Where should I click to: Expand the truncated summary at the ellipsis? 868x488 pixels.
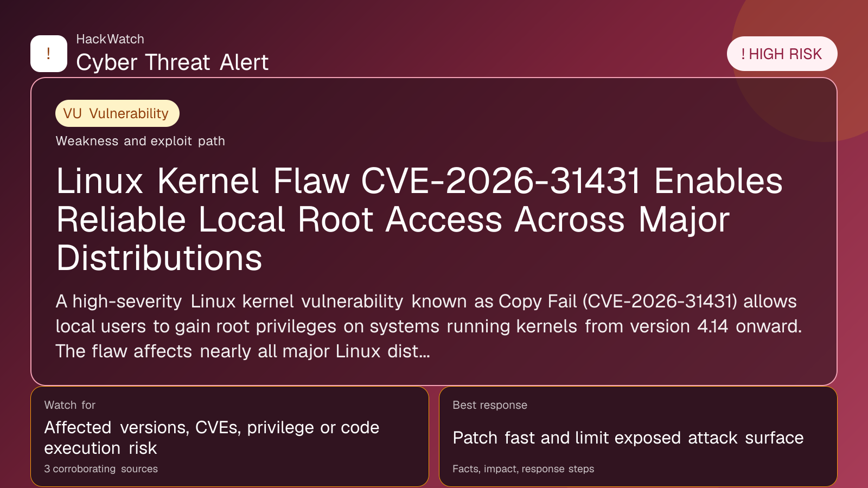tap(424, 351)
